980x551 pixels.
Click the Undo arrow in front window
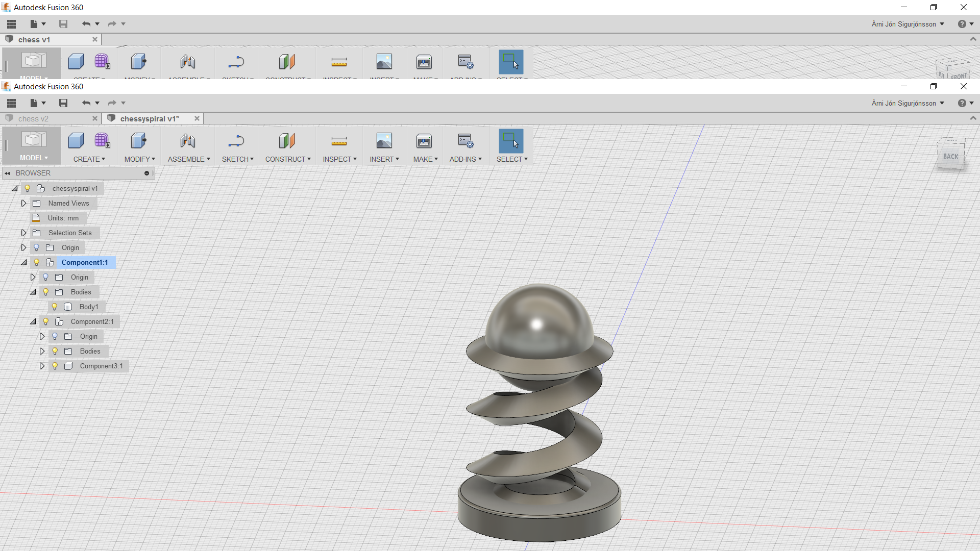point(86,103)
